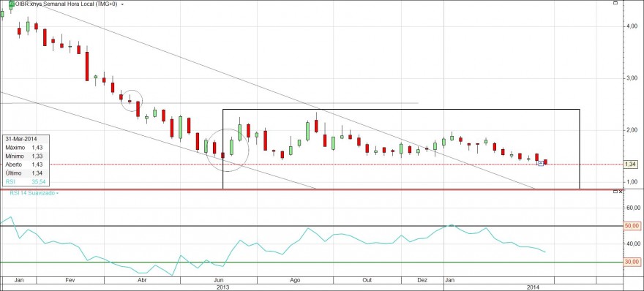Image resolution: width=644 pixels, height=291 pixels.
Task: Click the Ago month label on time axis
Action: point(295,280)
